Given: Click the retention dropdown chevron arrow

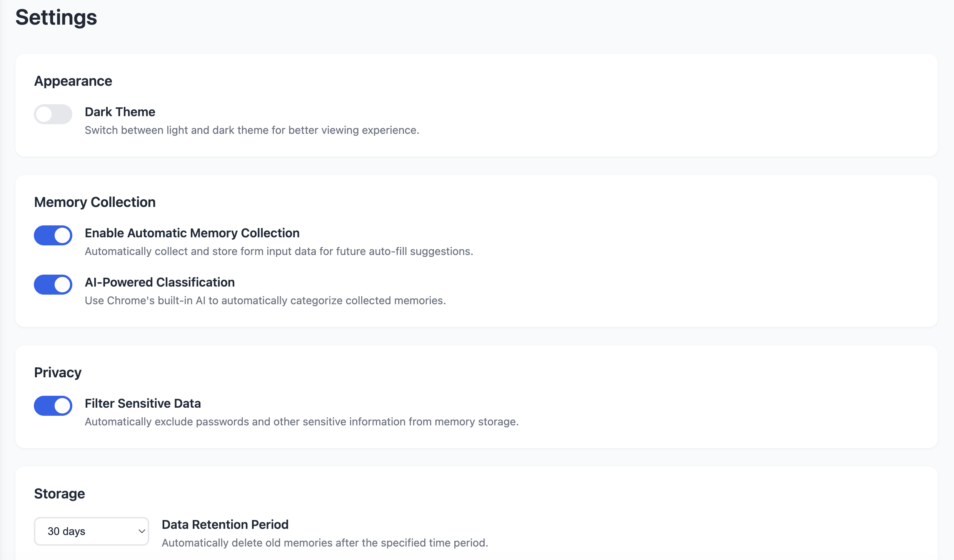Looking at the screenshot, I should point(141,531).
